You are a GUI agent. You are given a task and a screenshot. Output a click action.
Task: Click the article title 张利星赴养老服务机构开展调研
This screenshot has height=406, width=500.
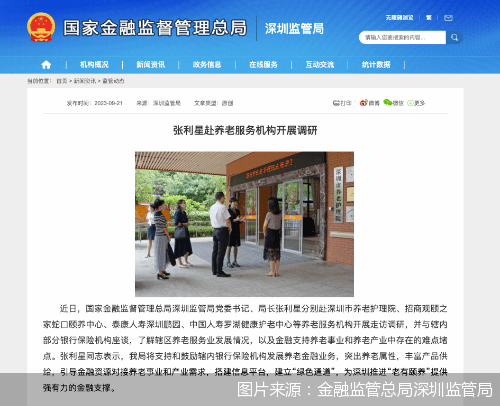245,130
